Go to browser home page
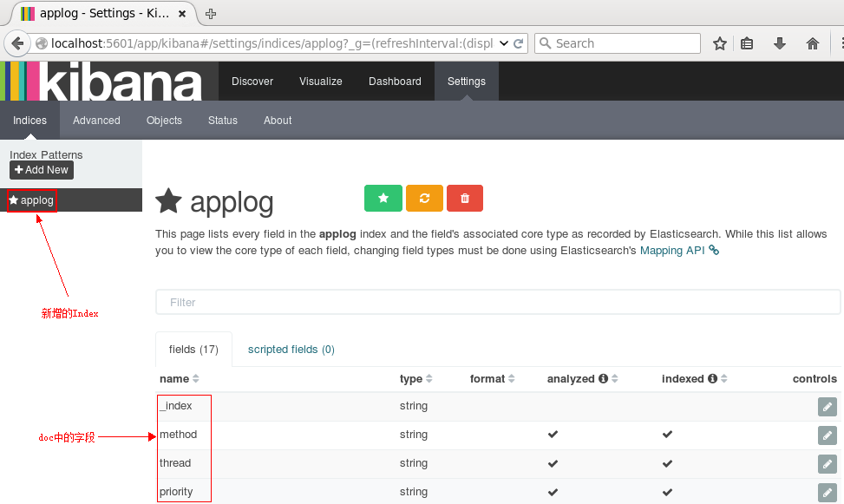Viewport: 844px width, 504px height. pos(810,43)
